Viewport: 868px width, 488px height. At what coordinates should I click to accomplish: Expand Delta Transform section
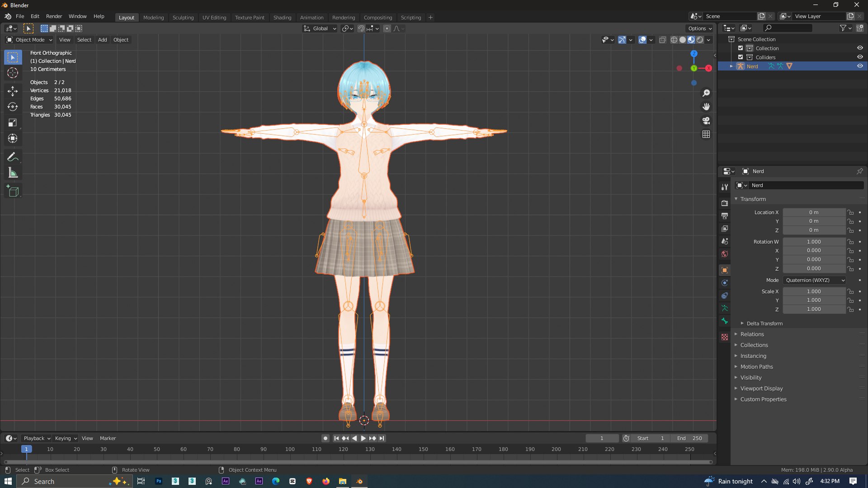[764, 324]
